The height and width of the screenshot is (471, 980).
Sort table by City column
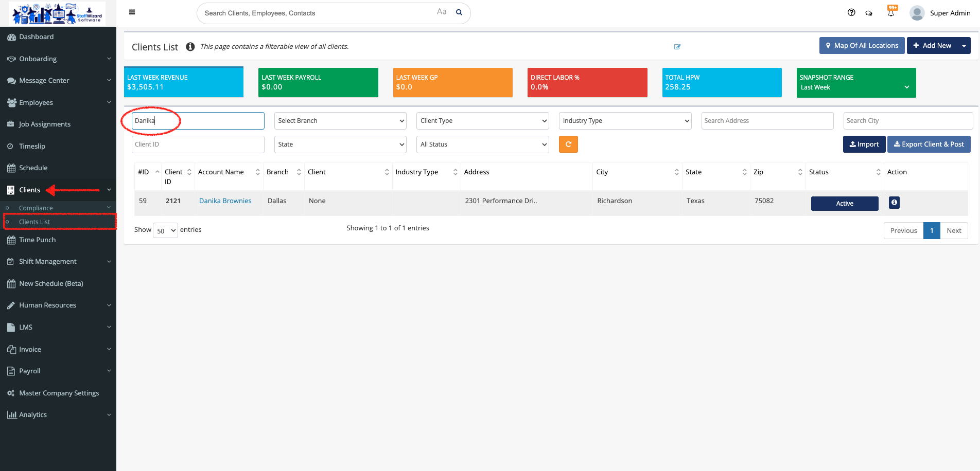click(637, 172)
